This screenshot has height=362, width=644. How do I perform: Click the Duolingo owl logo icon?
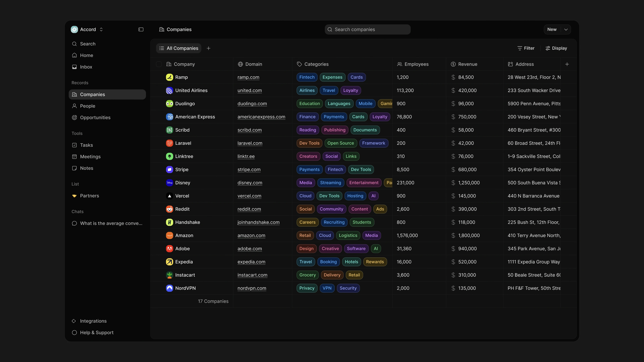(170, 104)
